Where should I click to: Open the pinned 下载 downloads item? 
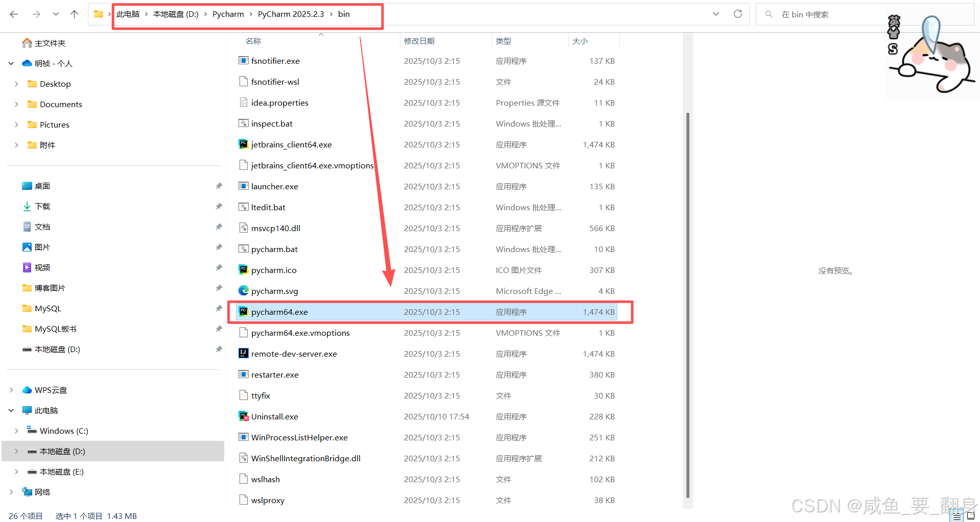42,206
